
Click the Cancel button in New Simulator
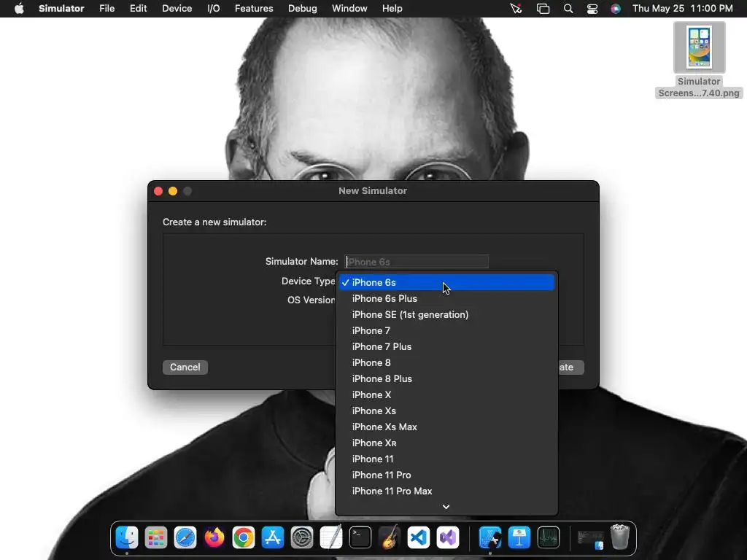[185, 367]
